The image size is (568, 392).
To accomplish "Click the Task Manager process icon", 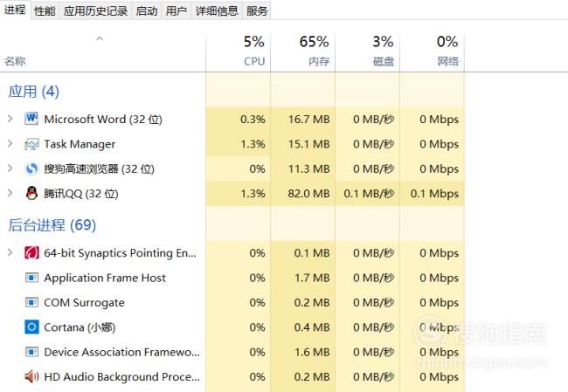I will tap(31, 144).
